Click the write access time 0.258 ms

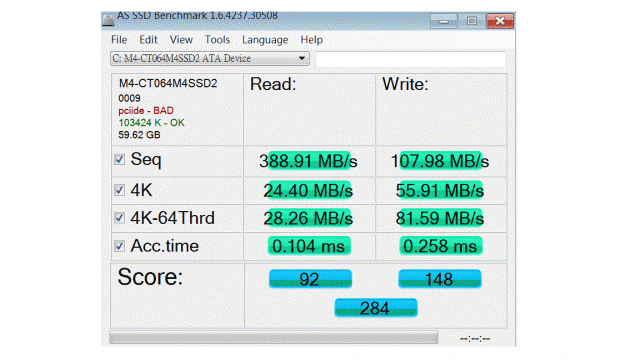[x=440, y=246]
